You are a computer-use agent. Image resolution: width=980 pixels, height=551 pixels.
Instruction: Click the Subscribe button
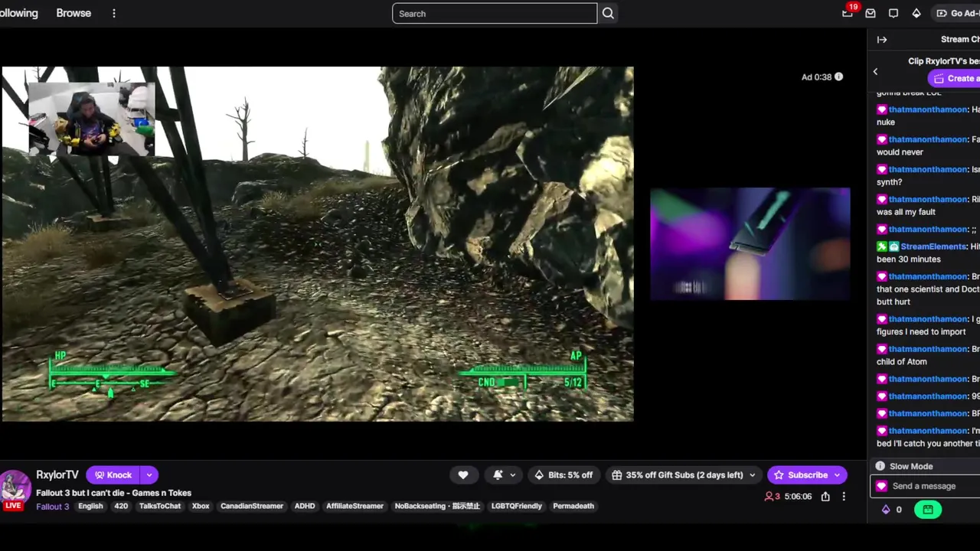click(799, 475)
